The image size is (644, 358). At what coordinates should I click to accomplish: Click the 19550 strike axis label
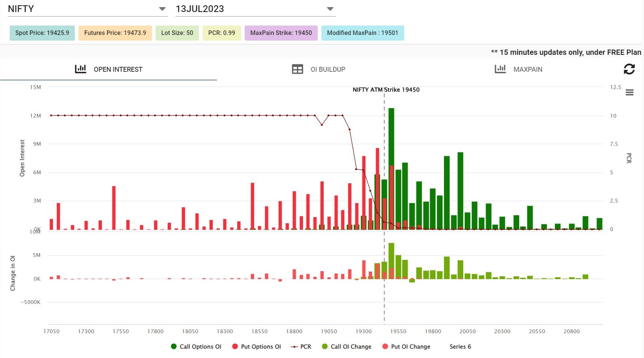(x=398, y=331)
